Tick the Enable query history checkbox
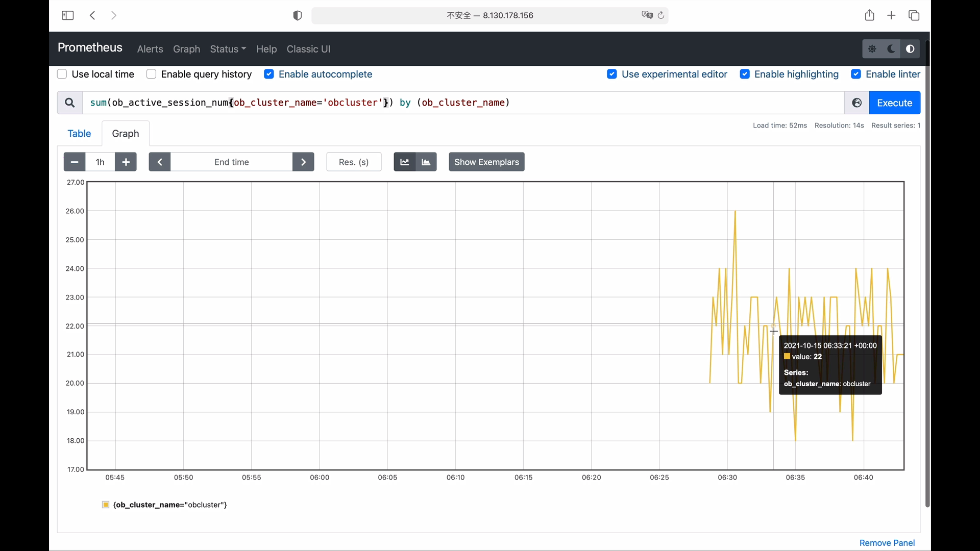The image size is (980, 551). pos(151,74)
